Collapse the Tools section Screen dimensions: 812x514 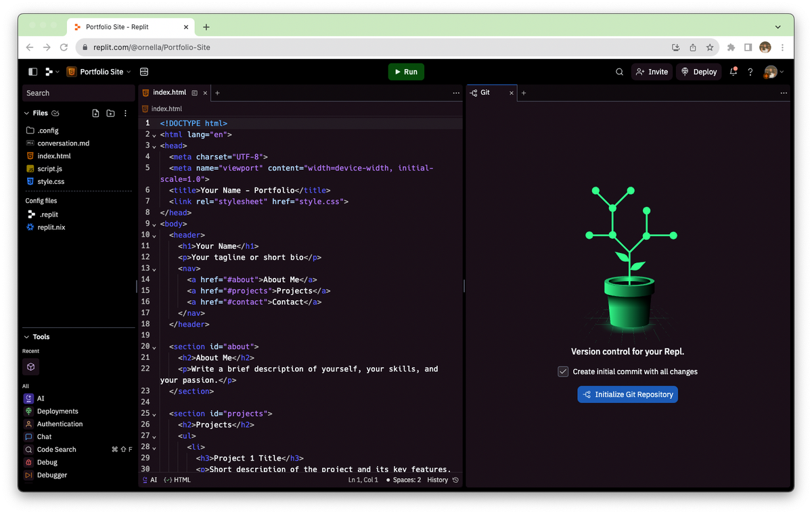tap(26, 336)
